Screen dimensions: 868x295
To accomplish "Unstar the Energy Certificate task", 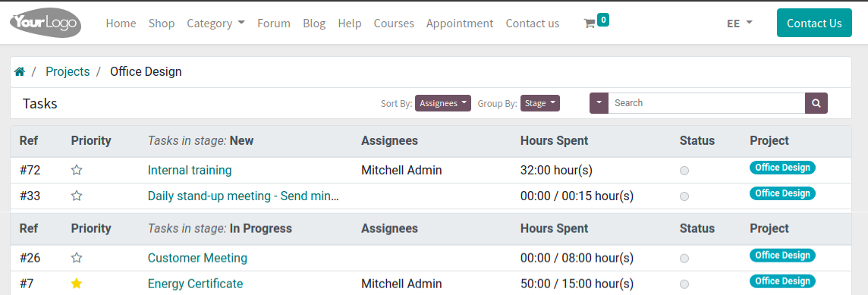I will [x=77, y=284].
